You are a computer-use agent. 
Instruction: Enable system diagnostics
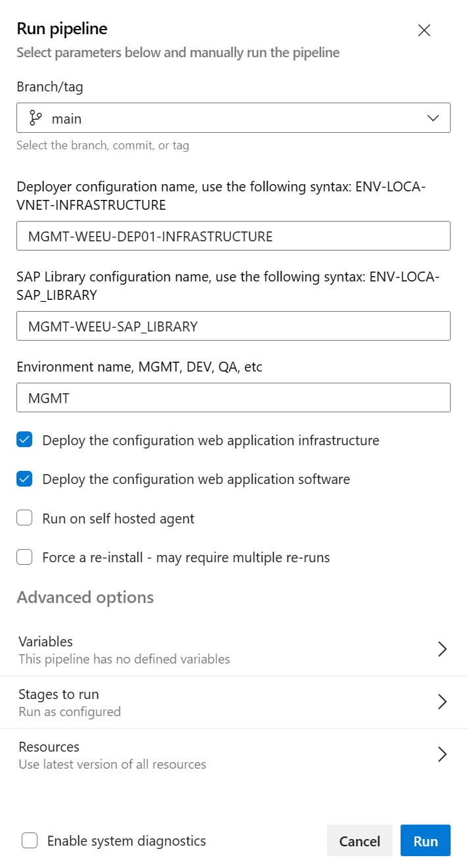click(x=29, y=840)
